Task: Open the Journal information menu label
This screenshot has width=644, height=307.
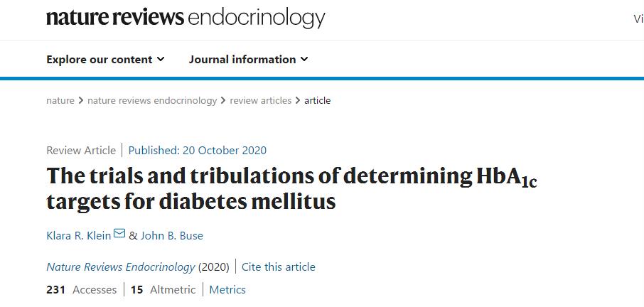Action: click(x=242, y=60)
